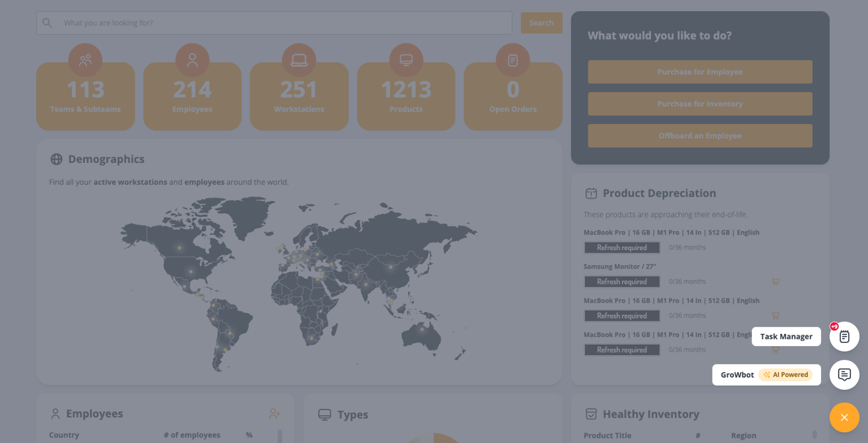Click Refresh required for the first MacBook Pro
The width and height of the screenshot is (868, 443).
pos(621,247)
